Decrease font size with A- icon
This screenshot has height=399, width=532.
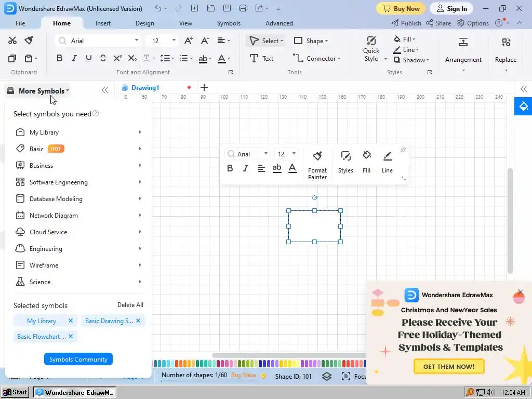pyautogui.click(x=205, y=41)
